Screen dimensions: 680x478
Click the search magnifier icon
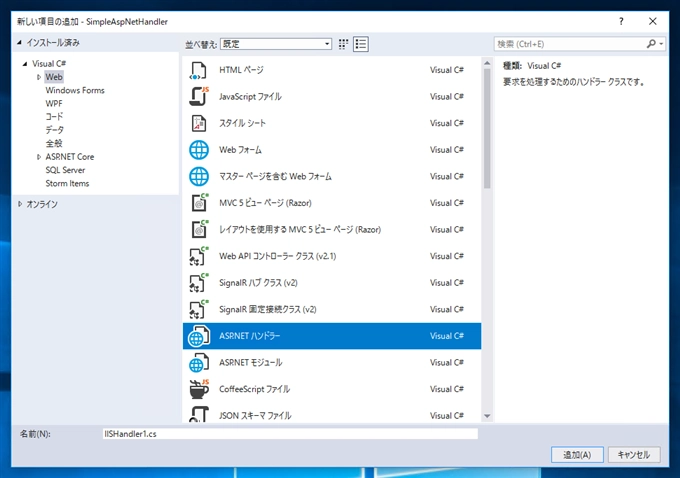pos(651,44)
